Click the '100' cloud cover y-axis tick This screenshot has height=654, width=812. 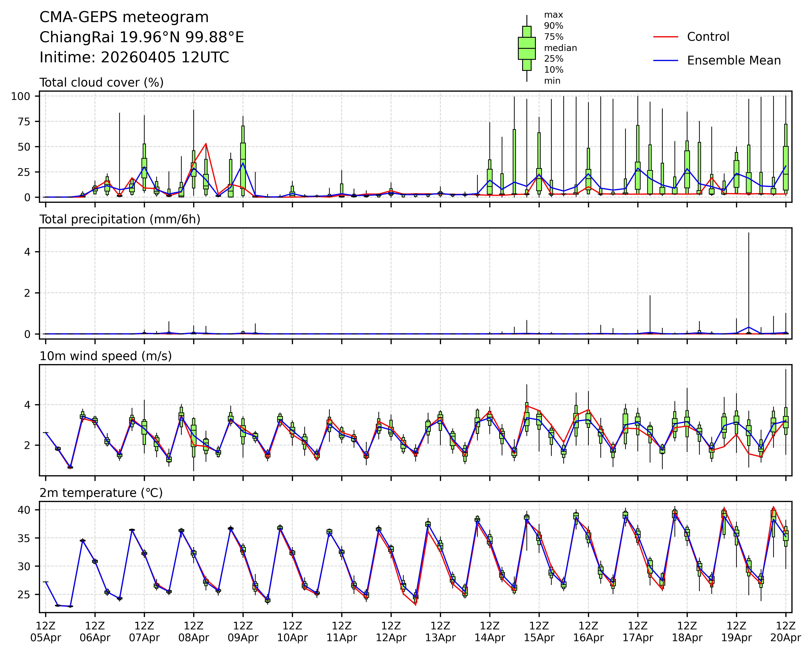pyautogui.click(x=20, y=96)
